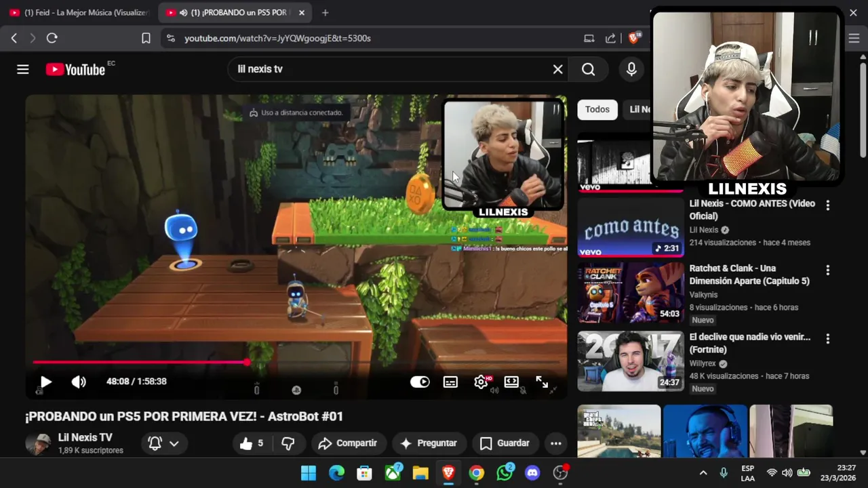Screen dimensions: 868x488
Task: Run search with magnifying glass button
Action: click(588, 69)
